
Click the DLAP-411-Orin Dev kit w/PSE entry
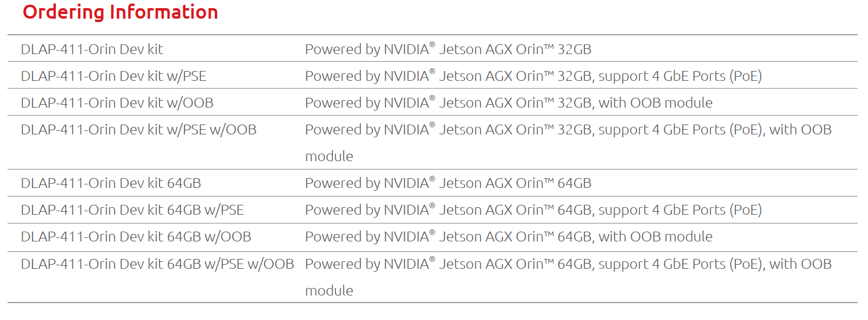point(113,76)
